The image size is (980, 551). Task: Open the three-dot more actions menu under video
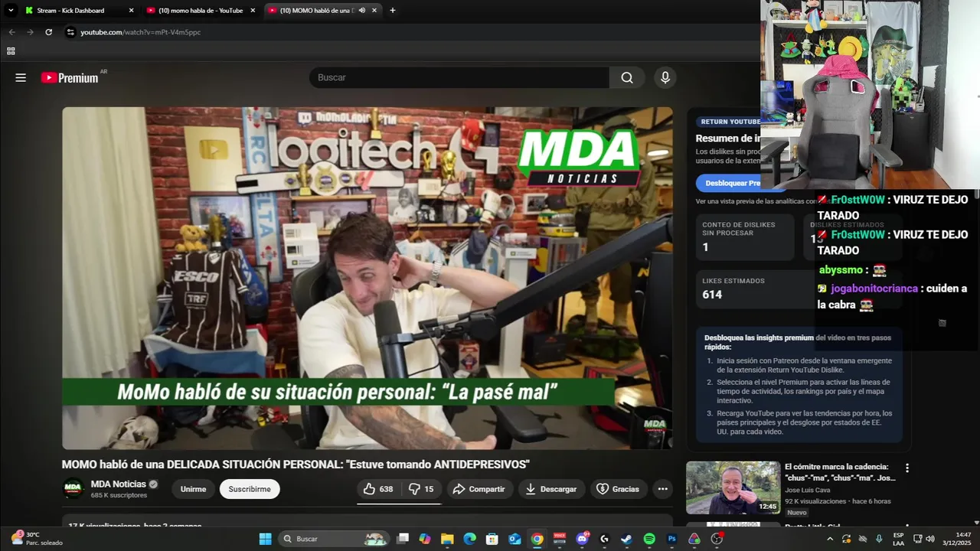point(663,489)
